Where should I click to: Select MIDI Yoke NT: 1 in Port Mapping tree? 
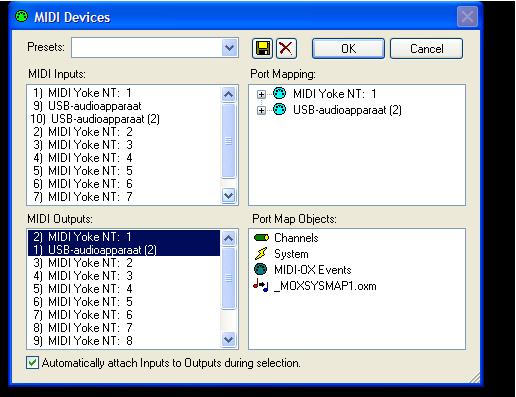[x=335, y=94]
